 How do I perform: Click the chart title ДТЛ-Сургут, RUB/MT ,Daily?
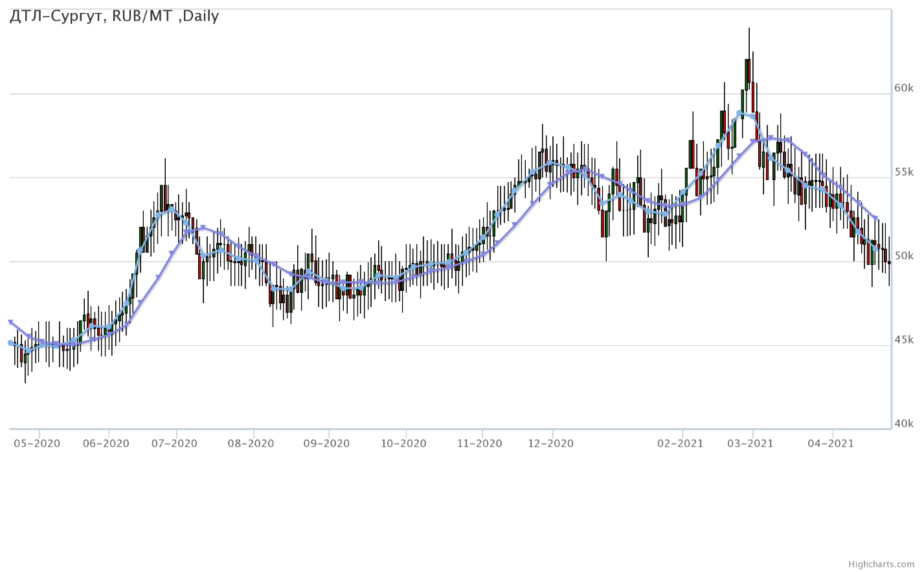[114, 16]
